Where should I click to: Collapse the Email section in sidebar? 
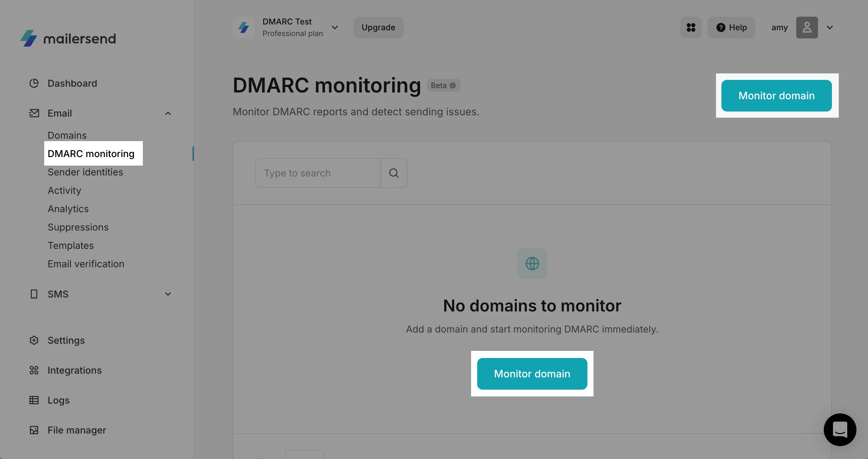click(x=167, y=113)
